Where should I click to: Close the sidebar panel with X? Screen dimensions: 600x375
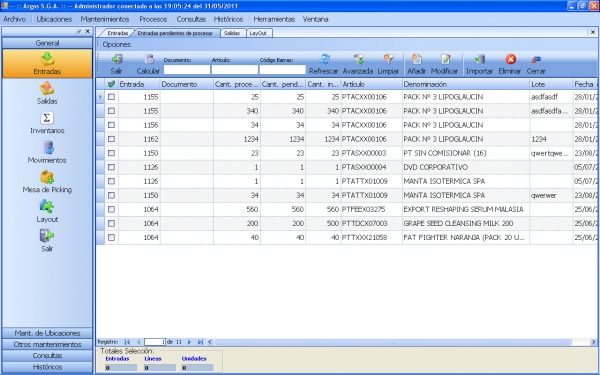[x=88, y=31]
